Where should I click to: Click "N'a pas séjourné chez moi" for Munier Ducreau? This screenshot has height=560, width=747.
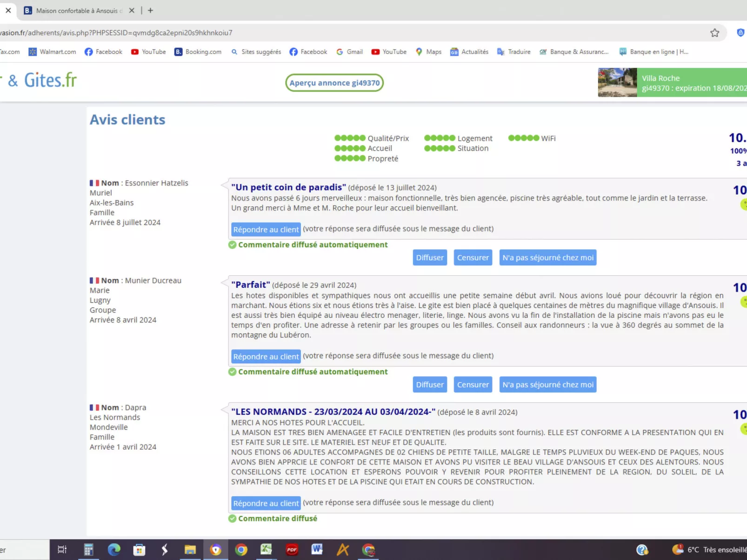[548, 385]
